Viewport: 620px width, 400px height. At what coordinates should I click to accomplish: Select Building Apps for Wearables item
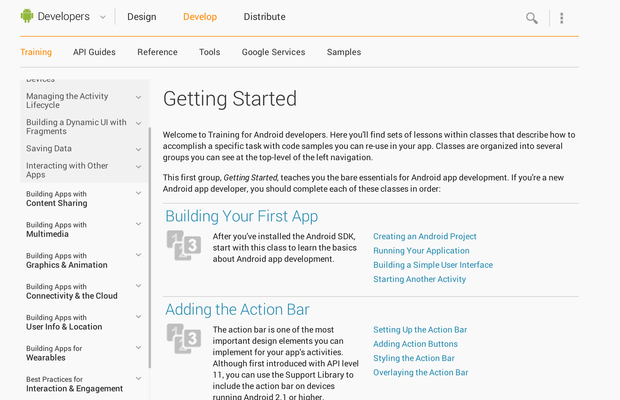[68, 353]
